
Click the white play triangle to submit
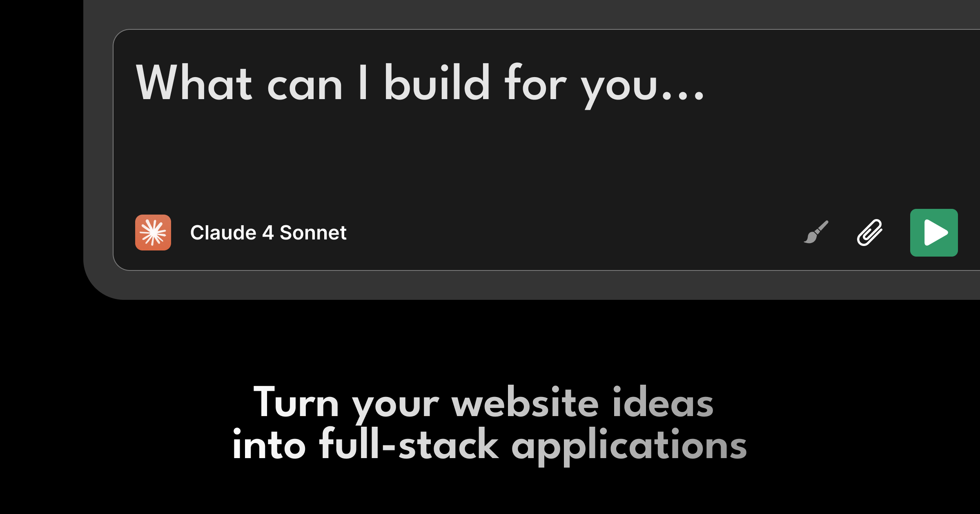click(x=934, y=233)
